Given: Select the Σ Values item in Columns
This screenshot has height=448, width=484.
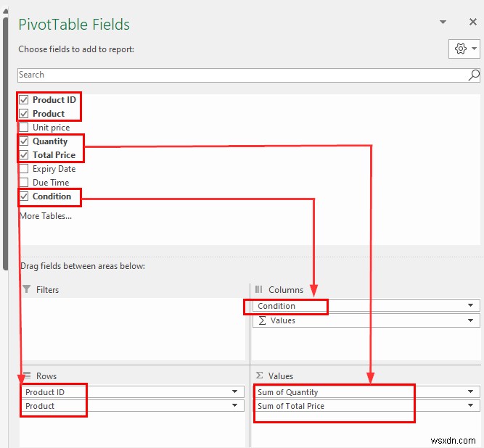Looking at the screenshot, I should tap(366, 320).
